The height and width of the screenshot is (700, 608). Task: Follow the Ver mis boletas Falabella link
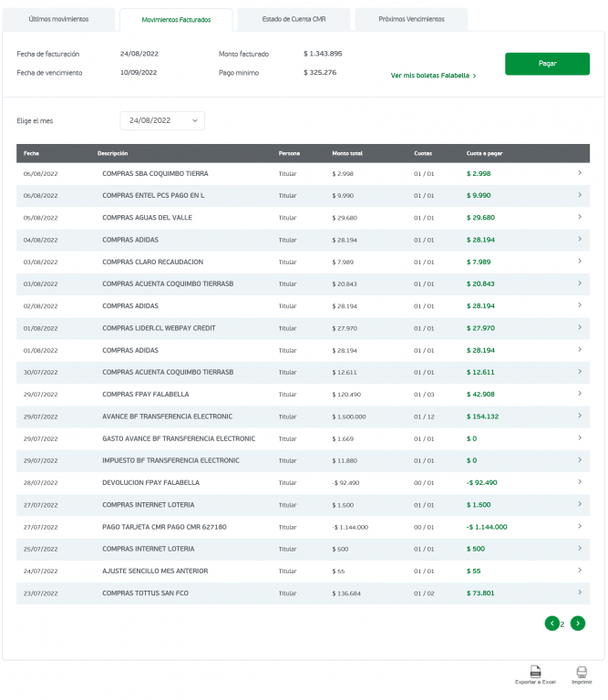pos(433,76)
